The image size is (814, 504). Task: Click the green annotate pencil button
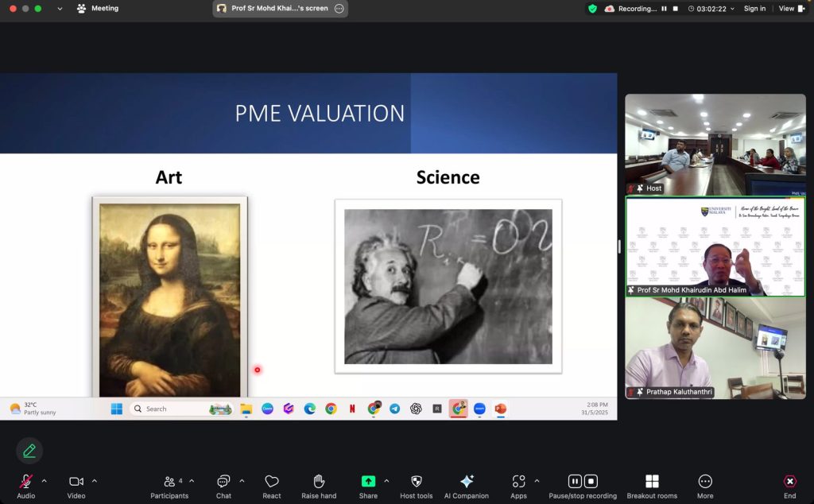coord(29,451)
